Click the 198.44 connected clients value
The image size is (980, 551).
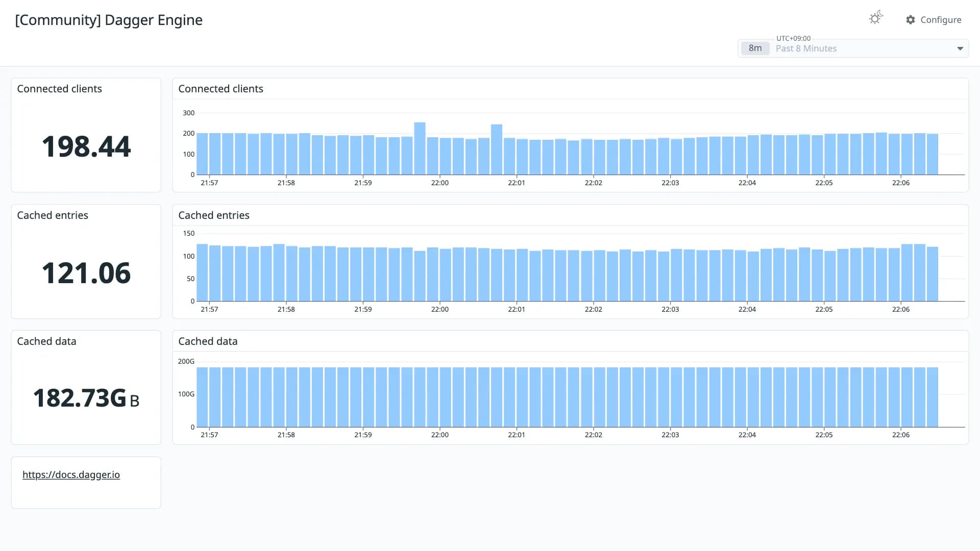[86, 146]
